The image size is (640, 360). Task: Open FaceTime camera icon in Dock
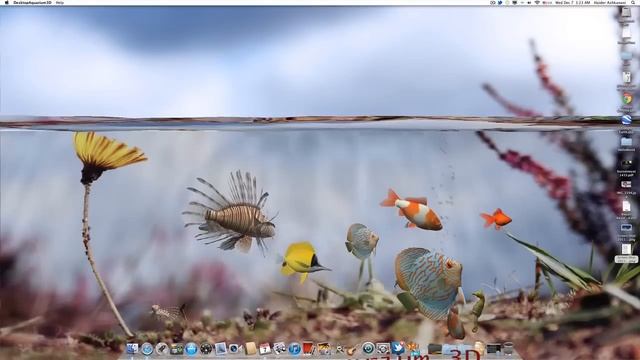point(235,349)
